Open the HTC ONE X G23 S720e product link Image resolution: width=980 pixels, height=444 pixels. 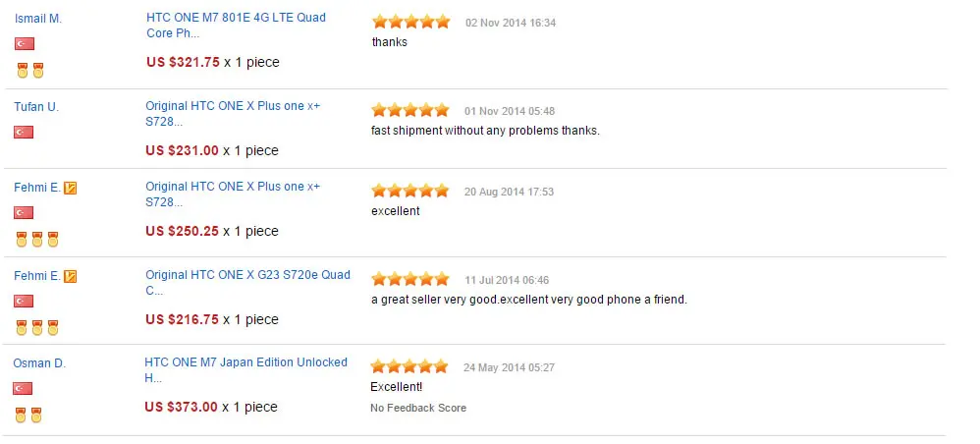coord(248,283)
